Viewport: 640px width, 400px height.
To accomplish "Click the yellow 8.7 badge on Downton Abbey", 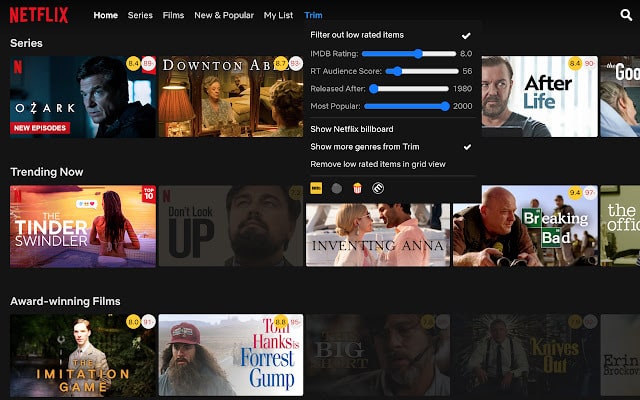I will click(x=281, y=64).
